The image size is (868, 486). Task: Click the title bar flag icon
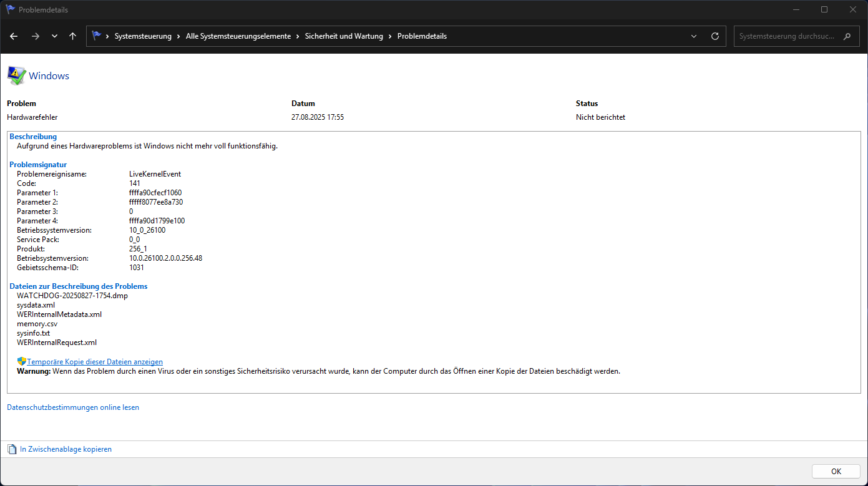point(11,9)
